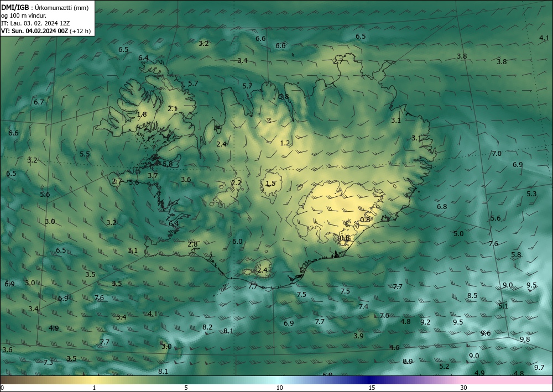
Task: Click the 5.5 value west of Breiðafjörður
Action: [x=85, y=154]
